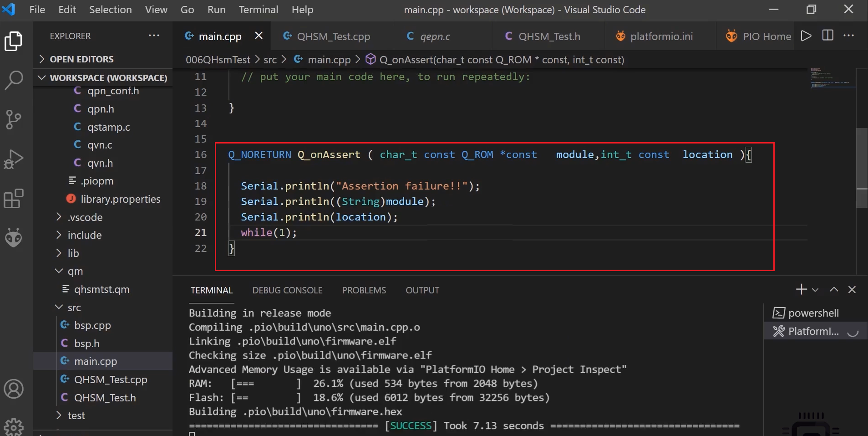Click the Split Editor icon

[x=828, y=36]
